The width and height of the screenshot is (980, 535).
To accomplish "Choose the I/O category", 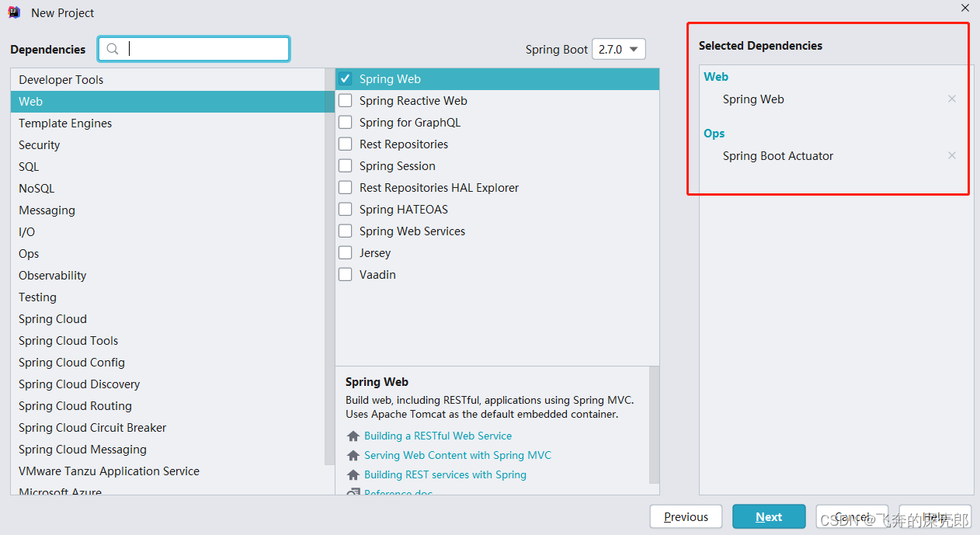I will pos(168,232).
